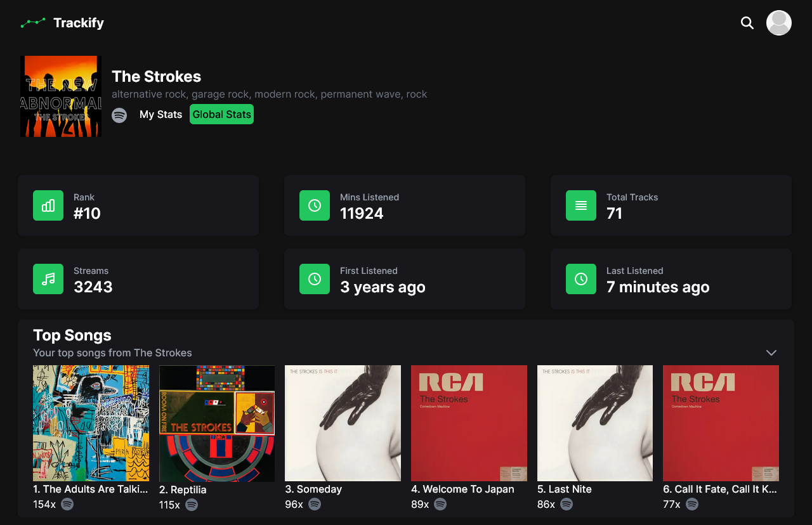Click the Total Tracks list icon
The width and height of the screenshot is (812, 525).
[x=581, y=205]
